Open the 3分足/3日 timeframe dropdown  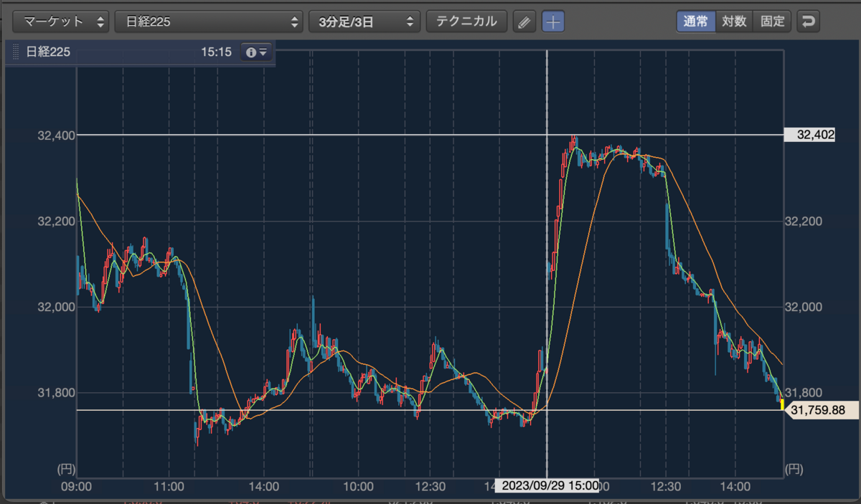point(364,22)
